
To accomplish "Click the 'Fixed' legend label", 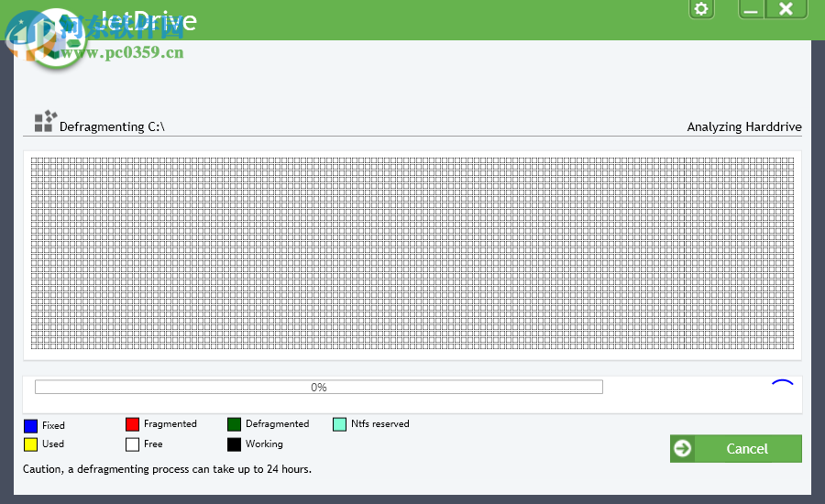I will click(54, 425).
